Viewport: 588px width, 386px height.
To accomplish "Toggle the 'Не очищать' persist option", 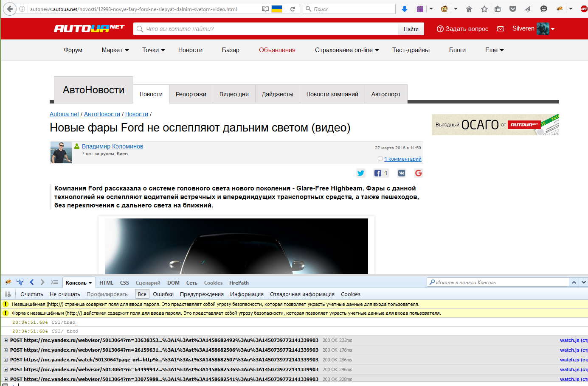I will point(65,294).
